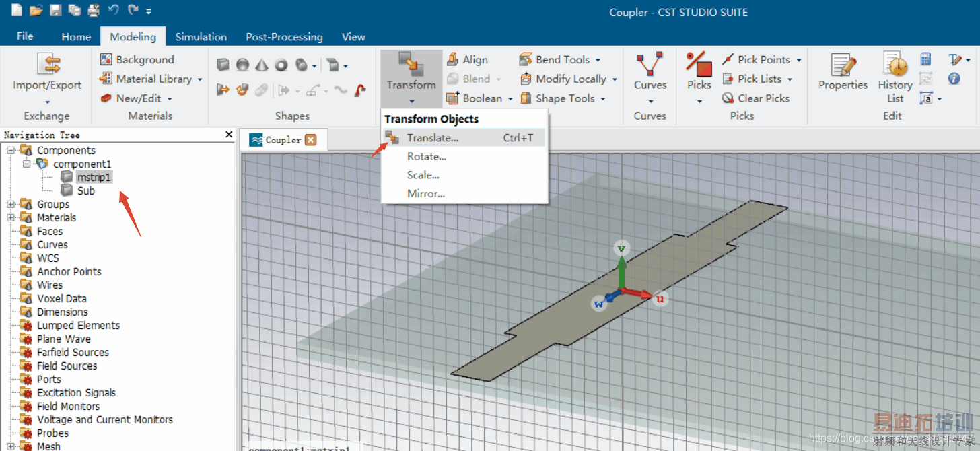Open the quick access toolbar customize arrow
This screenshot has width=980, height=451.
click(148, 11)
